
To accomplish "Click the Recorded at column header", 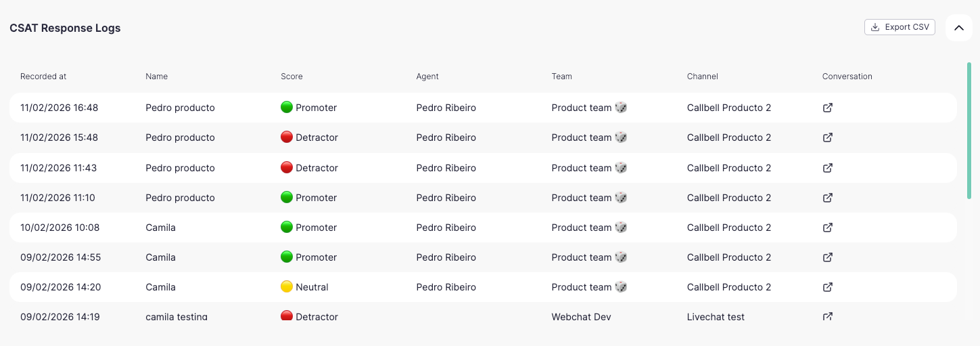I will tap(43, 77).
